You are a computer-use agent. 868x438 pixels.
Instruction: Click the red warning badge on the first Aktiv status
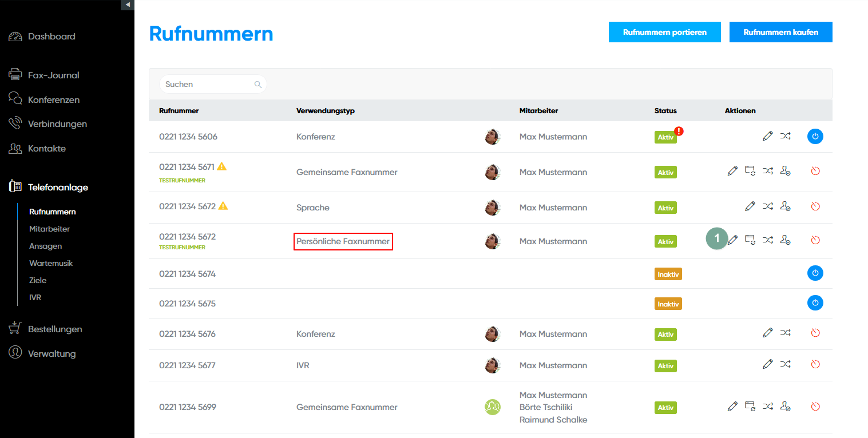point(679,131)
